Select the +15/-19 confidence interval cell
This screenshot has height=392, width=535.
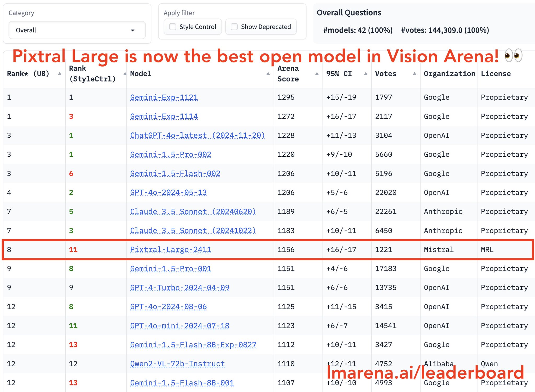[x=341, y=97]
